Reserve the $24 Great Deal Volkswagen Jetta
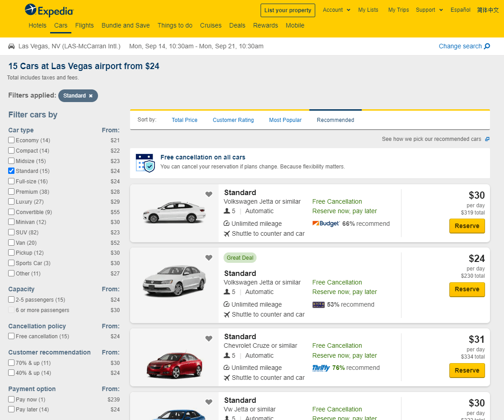The height and width of the screenshot is (420, 504). pos(467,289)
